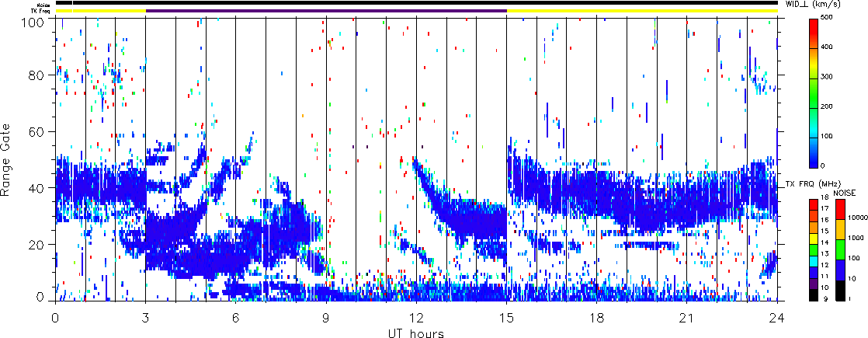Viewport: 868px width, 338px height.
Task: Click the '3' tick label on the UT hours axis
Action: point(146,318)
